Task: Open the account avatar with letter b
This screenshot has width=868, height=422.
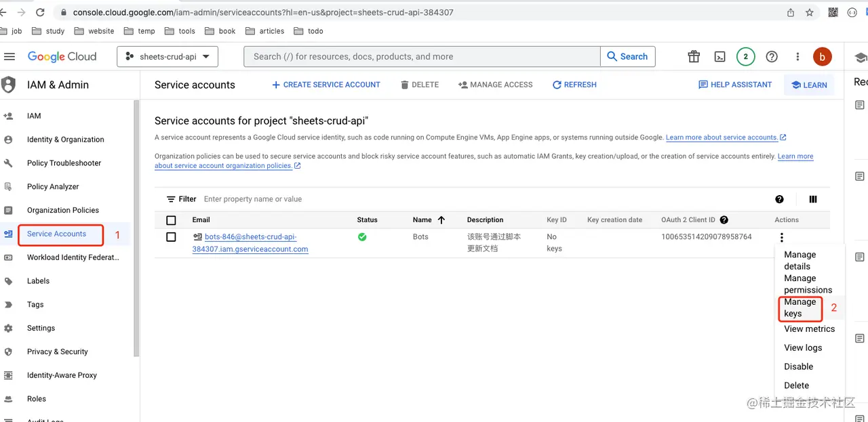Action: [823, 57]
